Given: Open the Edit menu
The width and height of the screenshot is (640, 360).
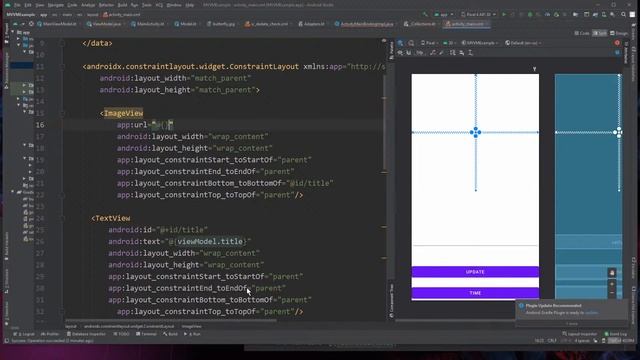Looking at the screenshot, I should pyautogui.click(x=28, y=5).
